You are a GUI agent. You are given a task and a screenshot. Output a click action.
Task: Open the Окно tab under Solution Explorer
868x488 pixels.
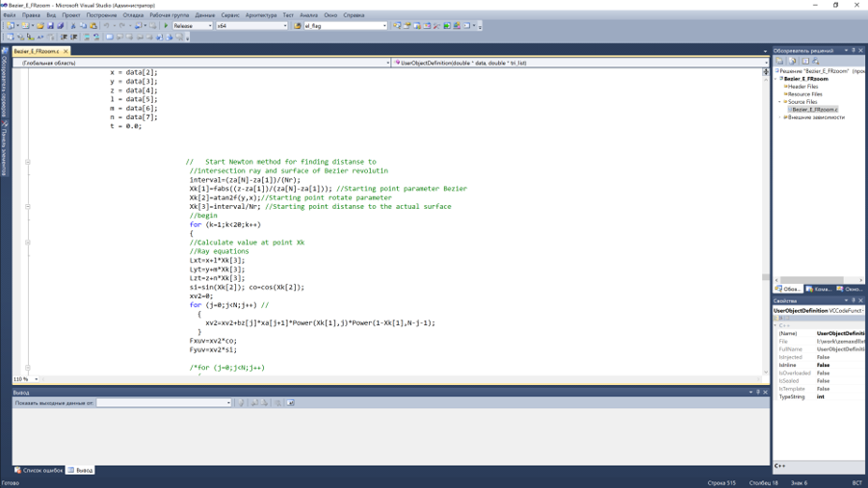coord(850,290)
